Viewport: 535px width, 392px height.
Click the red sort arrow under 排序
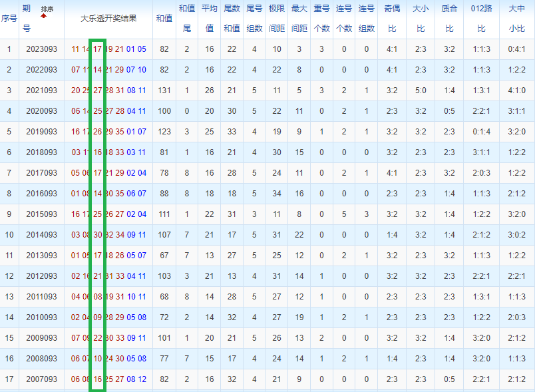point(43,16)
